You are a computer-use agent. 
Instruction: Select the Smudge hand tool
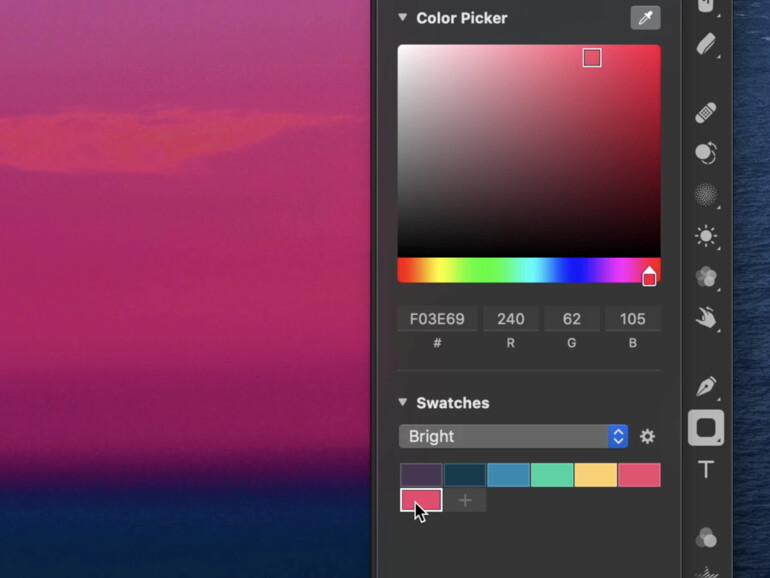click(706, 318)
